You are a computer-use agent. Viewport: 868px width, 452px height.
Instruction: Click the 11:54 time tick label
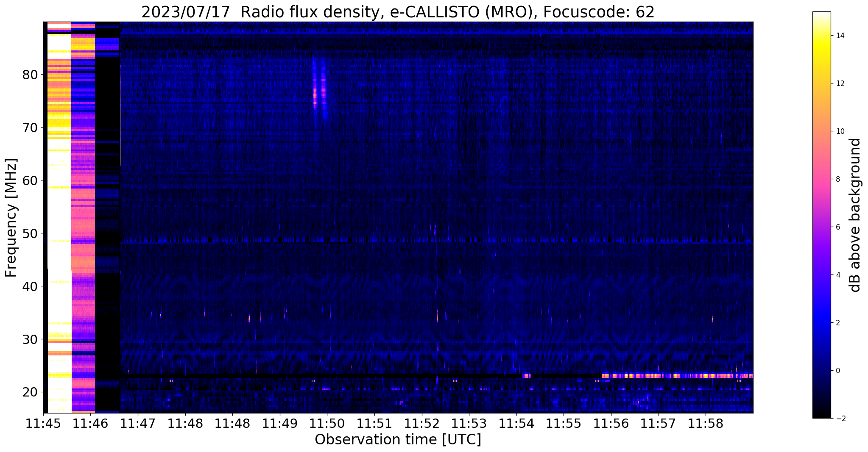(516, 424)
